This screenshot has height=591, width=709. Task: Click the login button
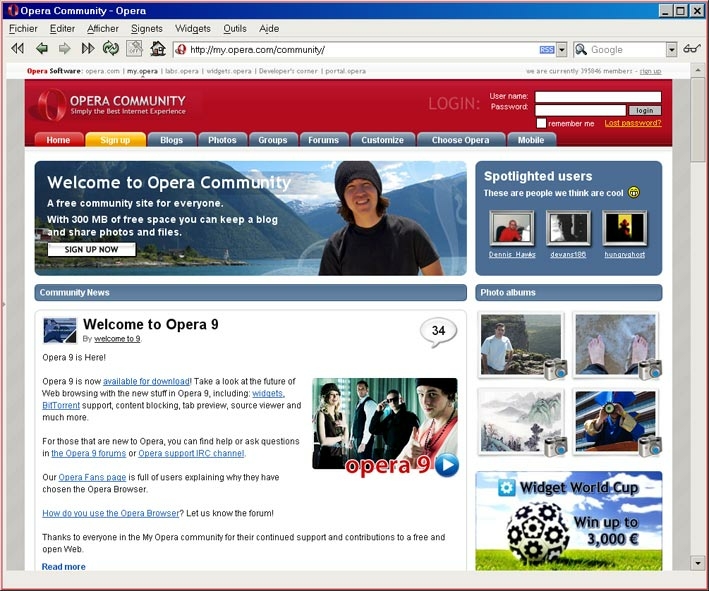pyautogui.click(x=644, y=110)
